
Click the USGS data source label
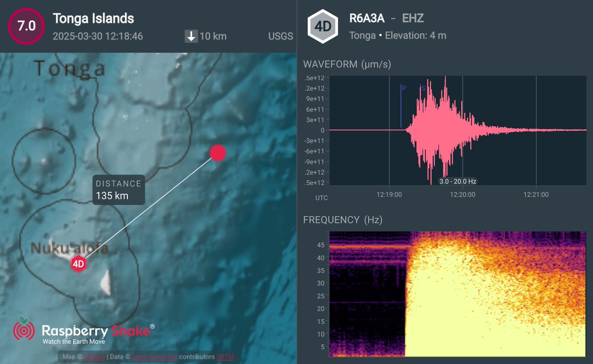tap(281, 36)
